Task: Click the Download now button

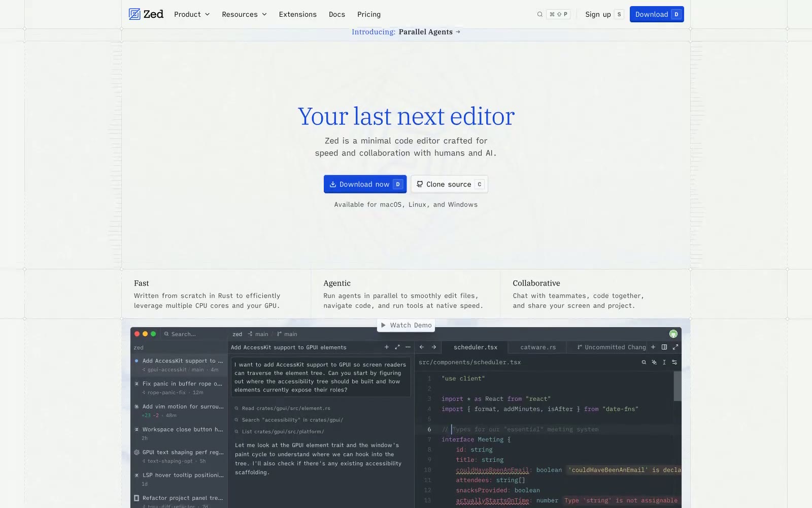Action: coord(365,184)
